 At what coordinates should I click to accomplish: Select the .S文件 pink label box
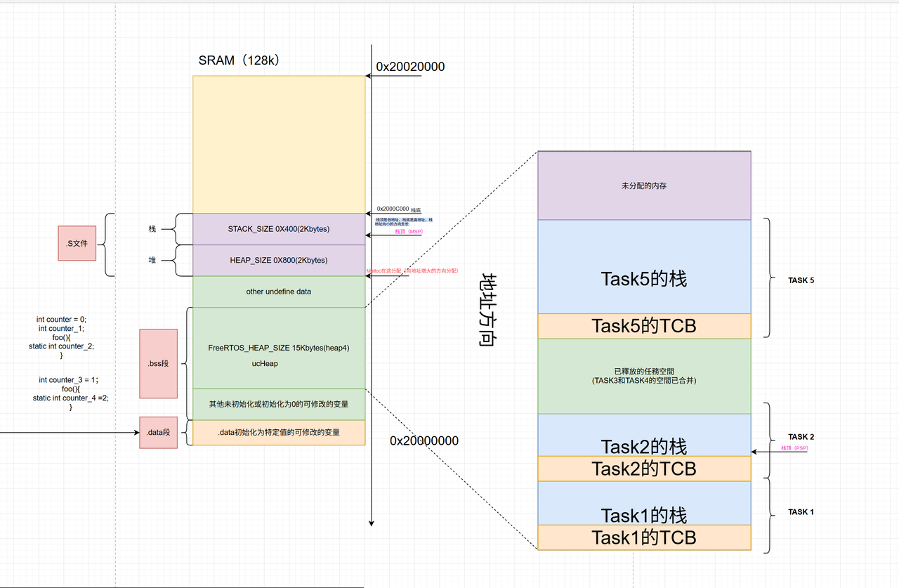(77, 244)
